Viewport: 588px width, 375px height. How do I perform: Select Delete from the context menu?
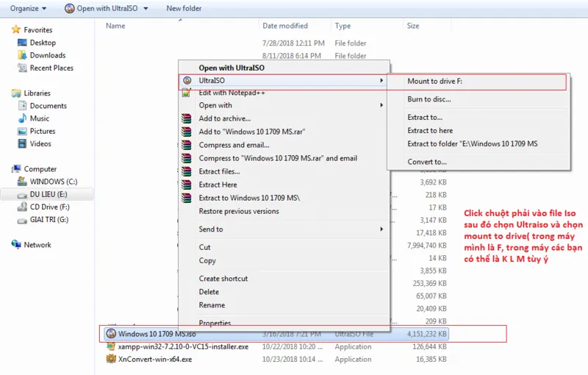(209, 292)
